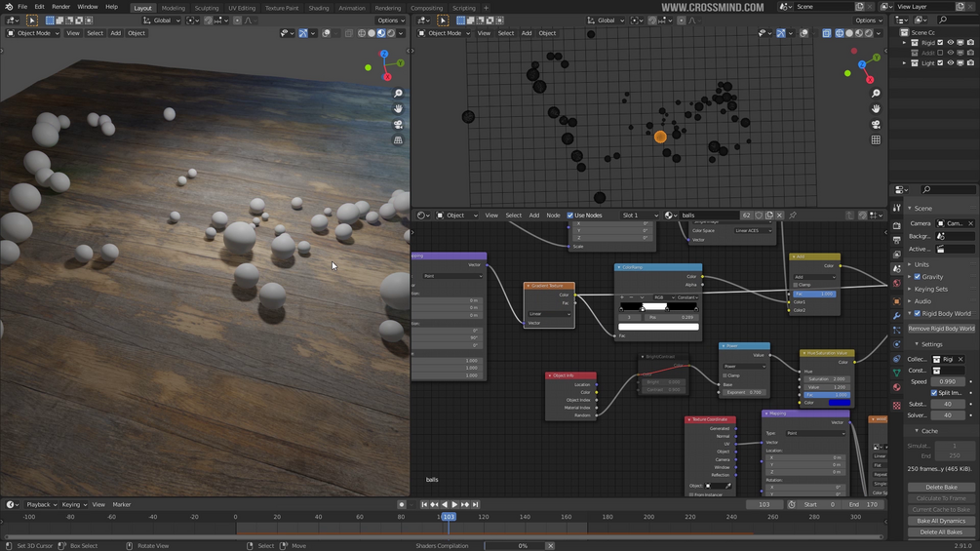The width and height of the screenshot is (980, 551).
Task: Click Delete Bake button
Action: 941,488
